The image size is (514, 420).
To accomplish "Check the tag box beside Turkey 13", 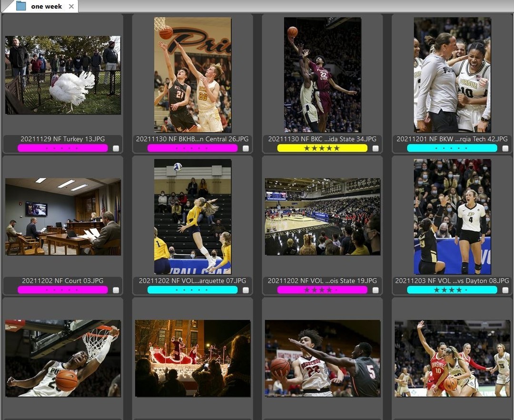I will click(x=116, y=149).
